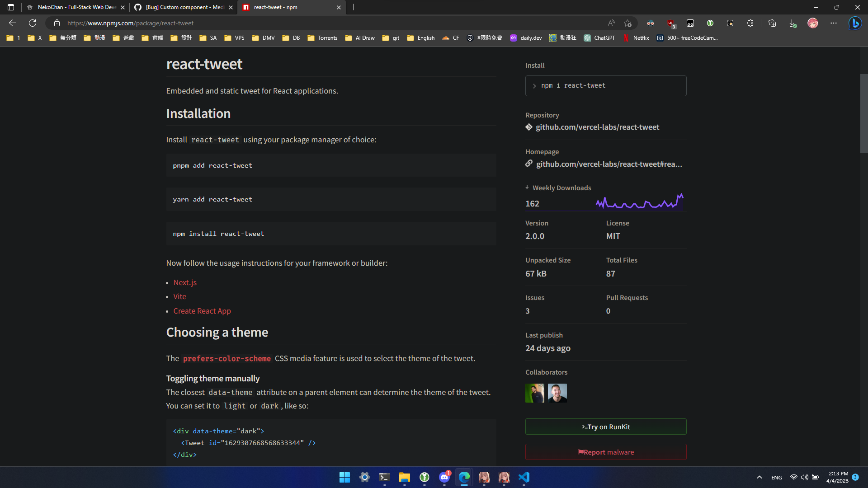Screen dimensions: 868x488
Task: Launch Visual Studio Code from the taskbar
Action: click(524, 477)
